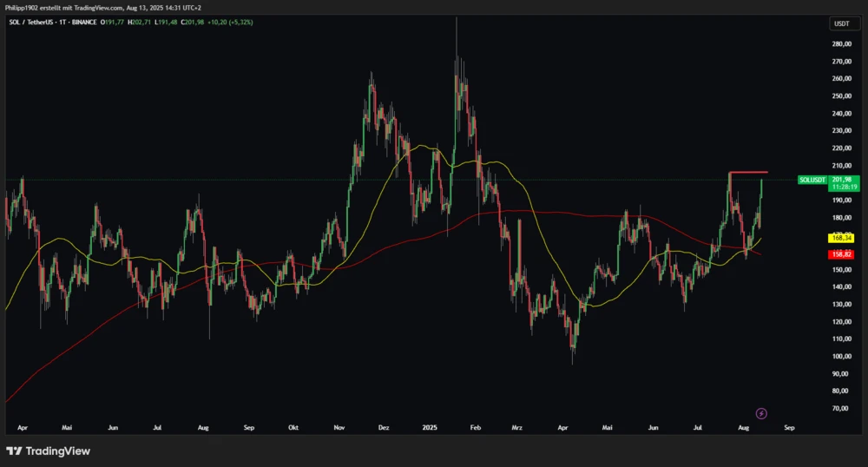Screen dimensions: 868x467
Task: Click the SOL / TetherUS symbol title
Action: pos(32,23)
